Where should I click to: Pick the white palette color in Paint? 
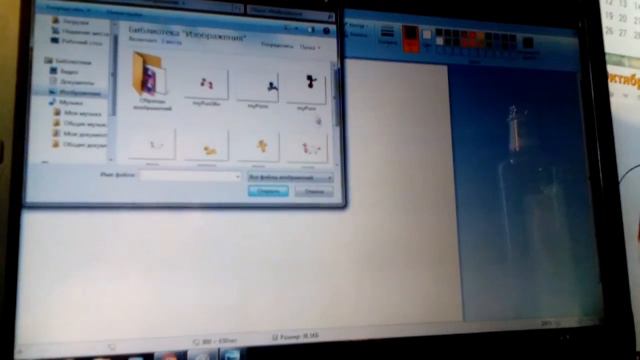pos(440,41)
